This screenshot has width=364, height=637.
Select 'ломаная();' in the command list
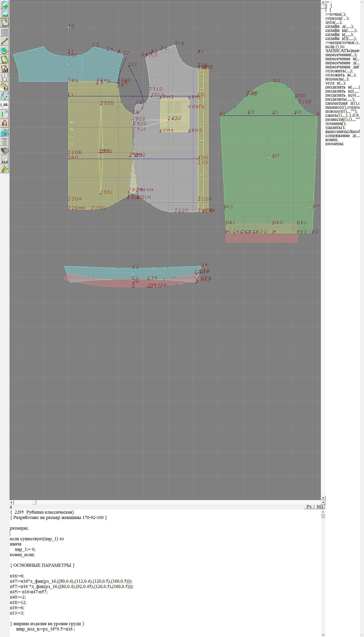coord(335,123)
